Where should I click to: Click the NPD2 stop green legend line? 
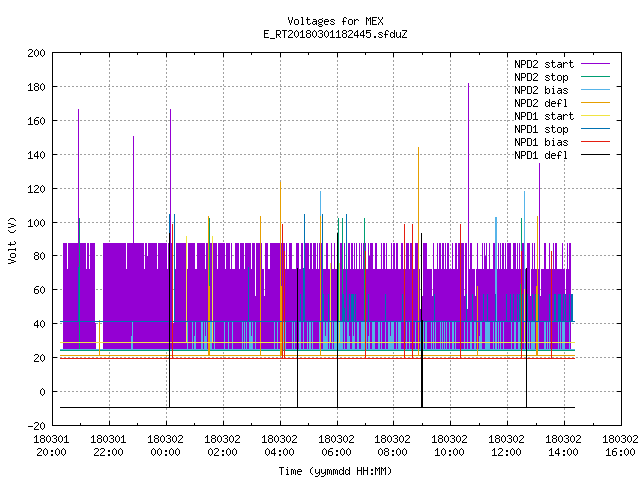pyautogui.click(x=595, y=77)
